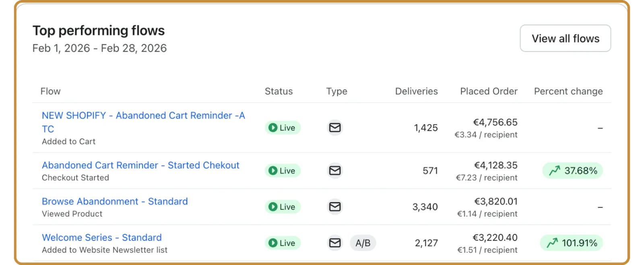Open NEW SHOPIFY - Abandoned Cart Reminder flow
Viewport: 644px width, 265px height.
coord(143,122)
